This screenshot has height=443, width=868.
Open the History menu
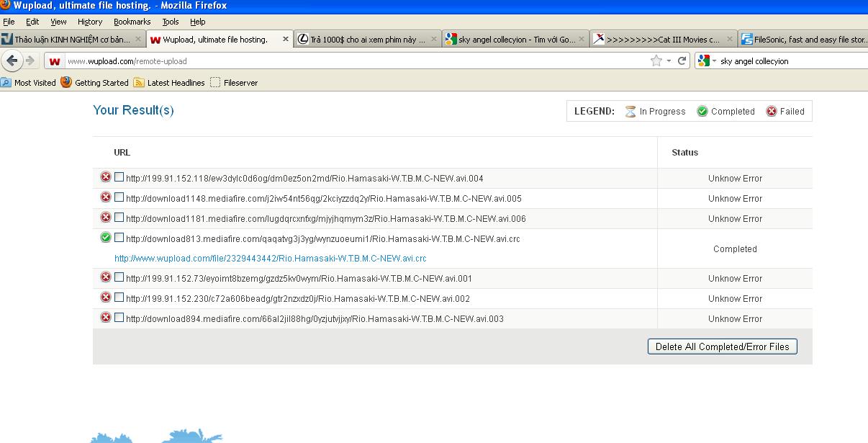(x=90, y=22)
